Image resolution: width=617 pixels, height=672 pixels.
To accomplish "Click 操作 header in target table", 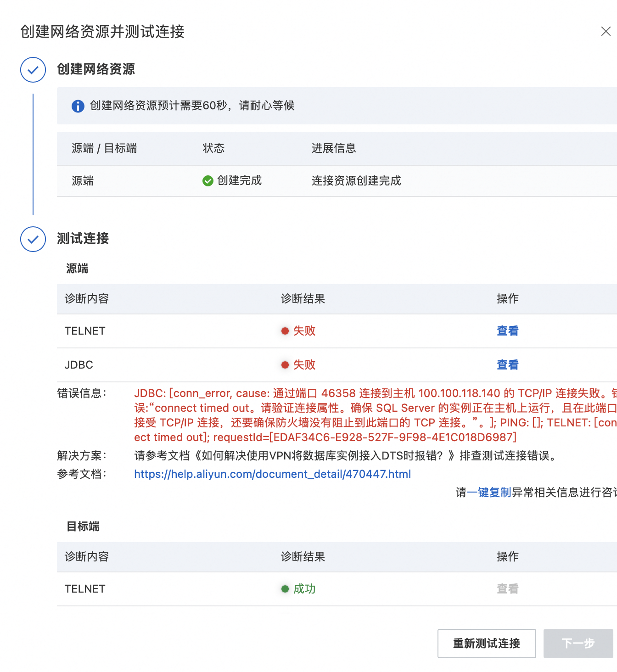I will pos(508,557).
